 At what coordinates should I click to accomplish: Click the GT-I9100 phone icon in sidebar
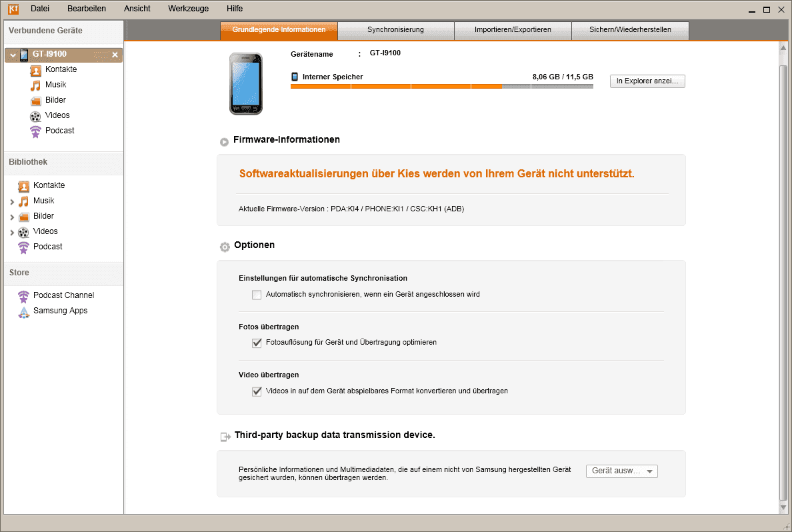[x=24, y=55]
